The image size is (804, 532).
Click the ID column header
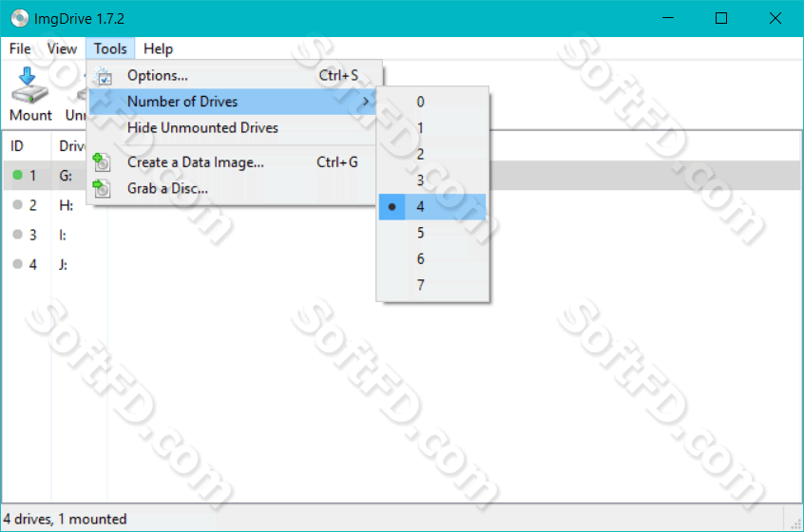[27, 146]
